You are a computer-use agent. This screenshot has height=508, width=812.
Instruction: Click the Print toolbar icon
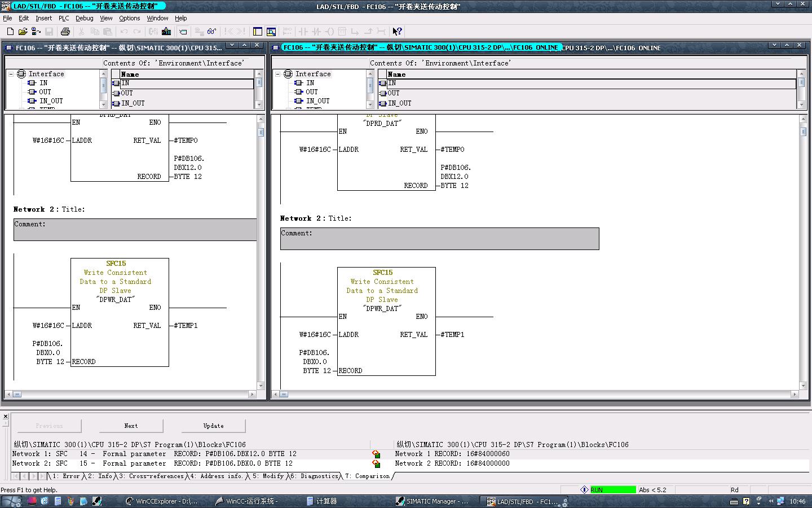[x=65, y=32]
